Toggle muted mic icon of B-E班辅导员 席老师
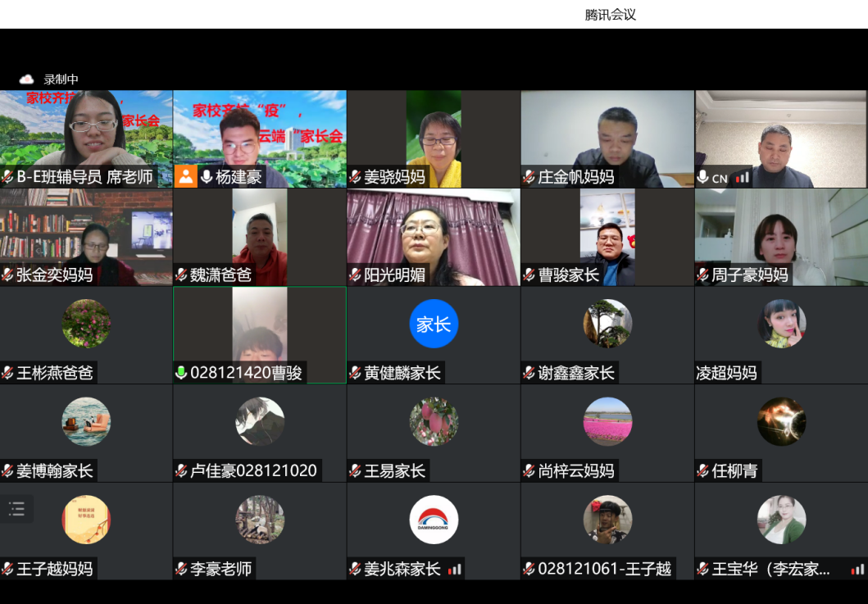This screenshot has height=604, width=868. pyautogui.click(x=7, y=177)
